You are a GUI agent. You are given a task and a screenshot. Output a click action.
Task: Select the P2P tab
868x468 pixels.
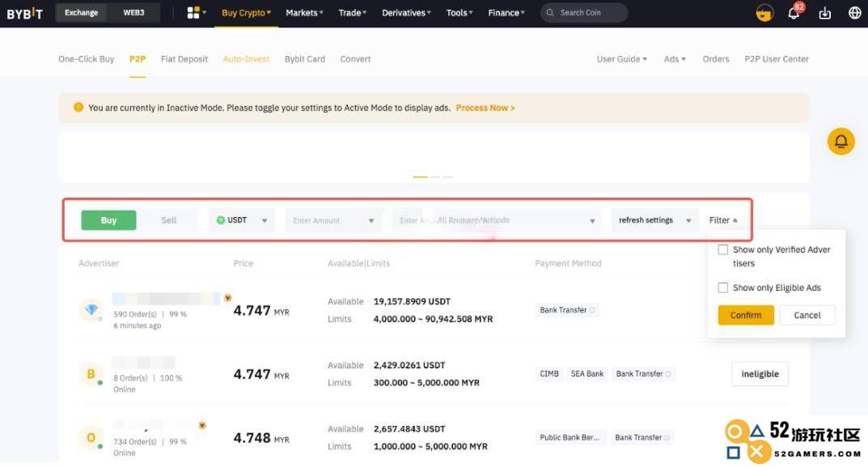click(x=138, y=59)
